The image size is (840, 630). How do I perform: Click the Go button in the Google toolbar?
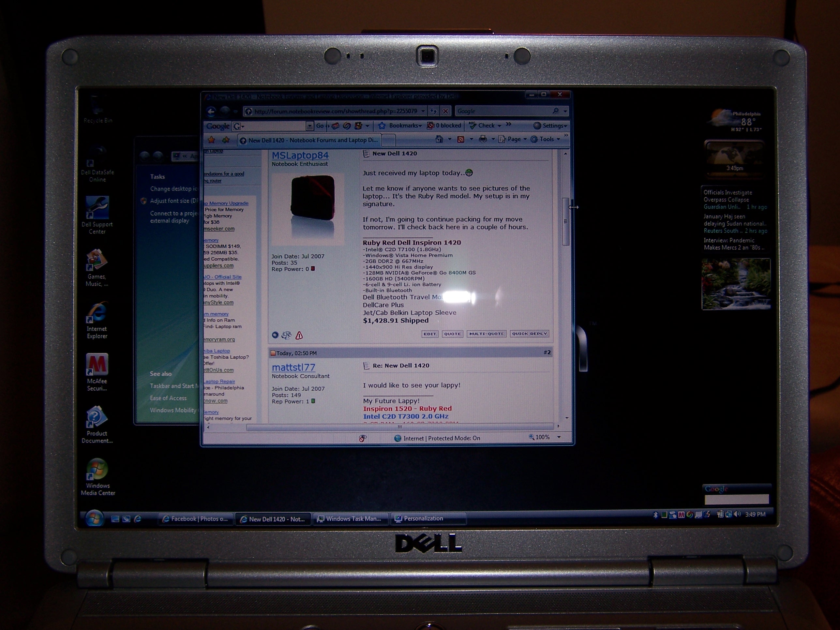pos(320,126)
